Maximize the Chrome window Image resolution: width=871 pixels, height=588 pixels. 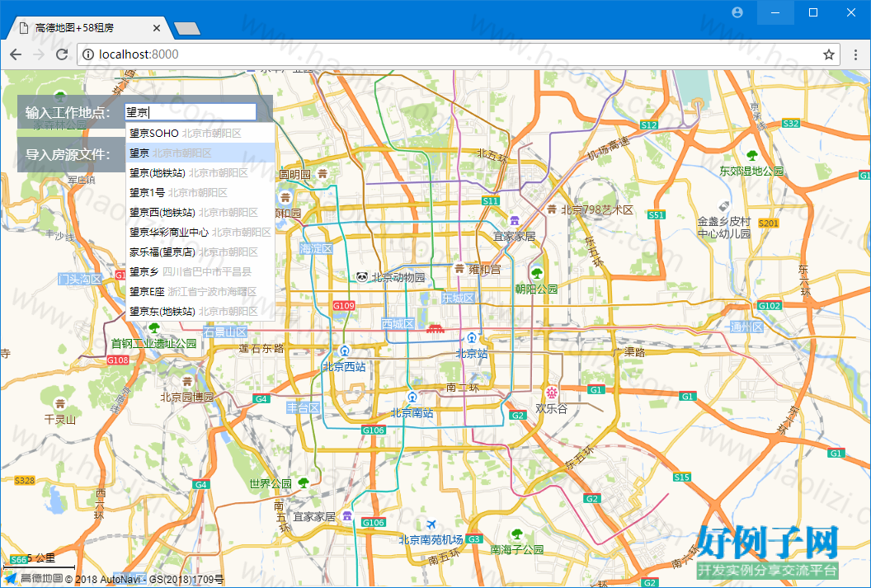(813, 12)
